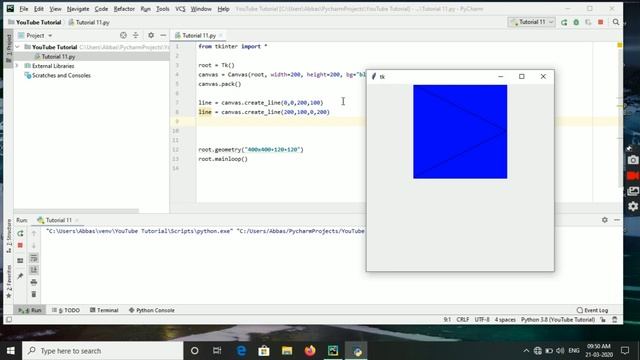Toggle soft-wrap in Run console

pyautogui.click(x=34, y=258)
